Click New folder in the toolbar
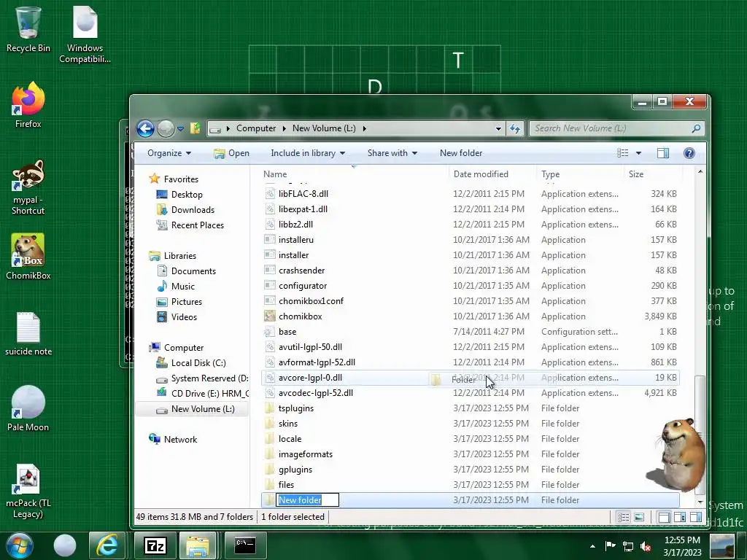Viewport: 747px width, 560px height. [x=461, y=153]
